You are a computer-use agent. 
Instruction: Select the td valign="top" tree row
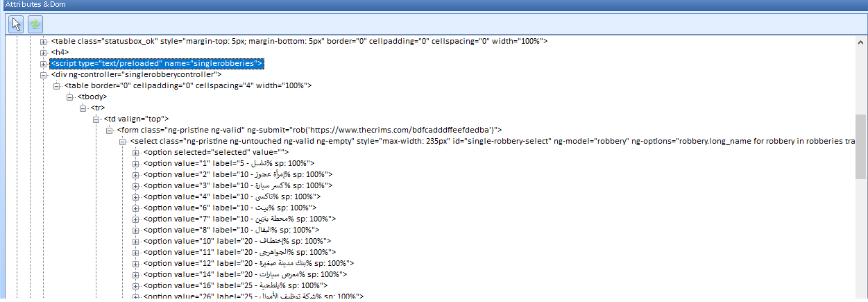pyautogui.click(x=136, y=119)
